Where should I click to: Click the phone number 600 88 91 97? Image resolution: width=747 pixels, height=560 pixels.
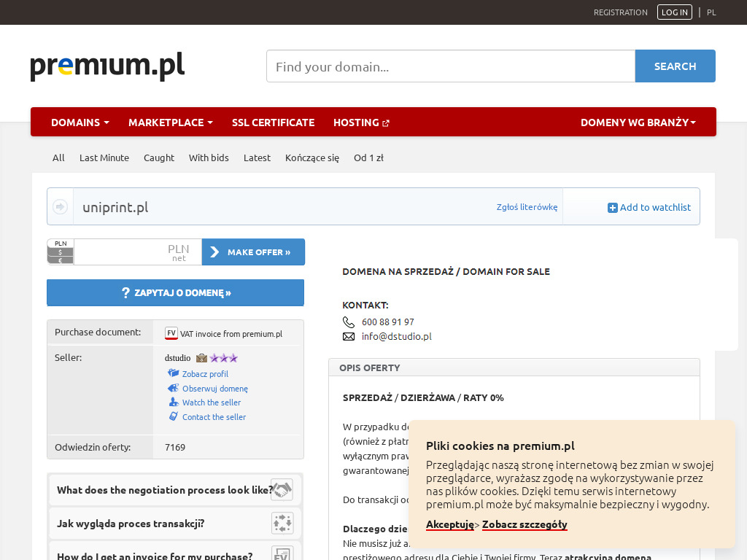[388, 322]
